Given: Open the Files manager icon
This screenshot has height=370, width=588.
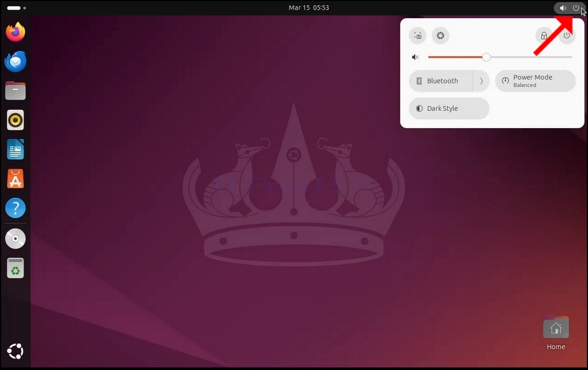Looking at the screenshot, I should 15,91.
